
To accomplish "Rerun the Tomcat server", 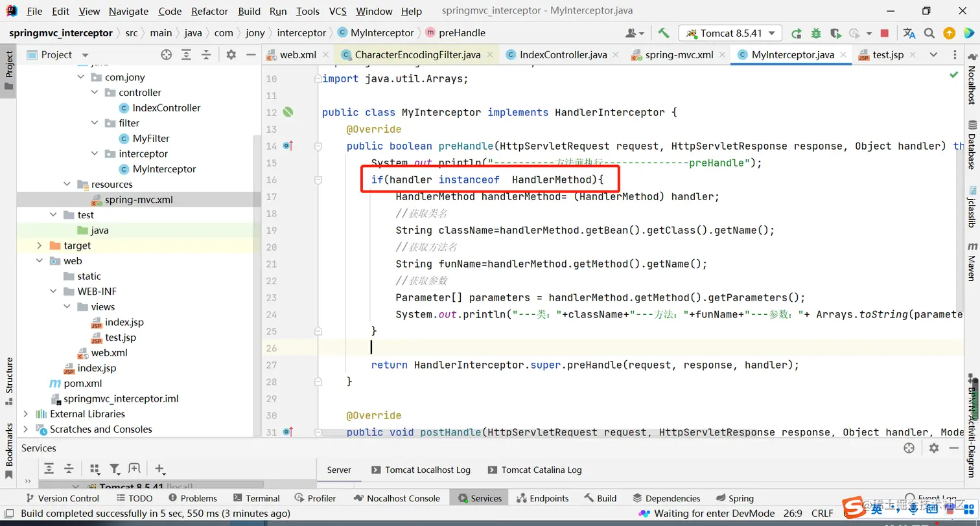I will pyautogui.click(x=797, y=33).
